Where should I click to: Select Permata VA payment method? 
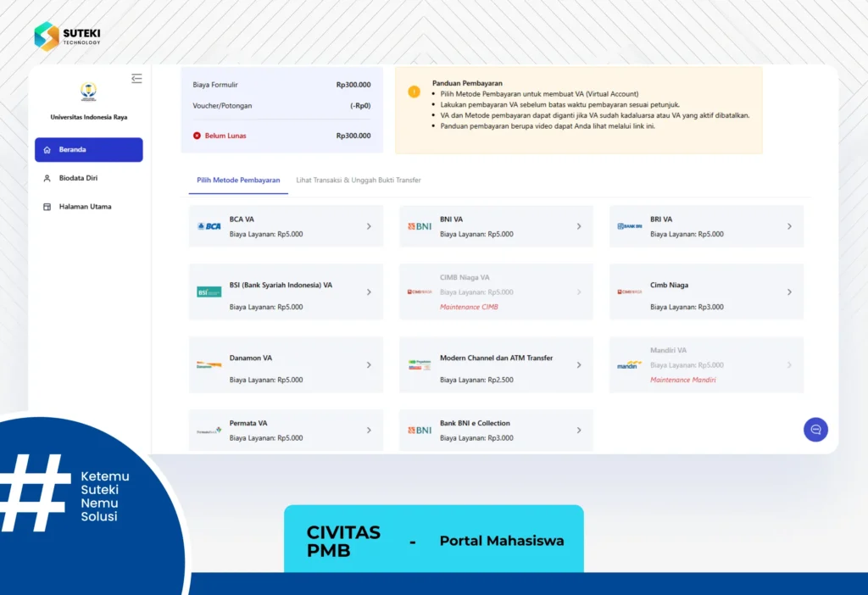point(286,430)
